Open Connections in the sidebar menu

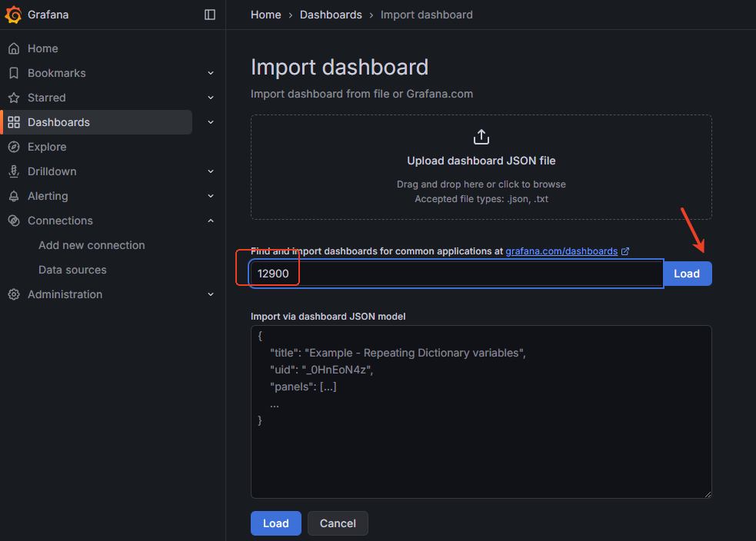coord(60,221)
